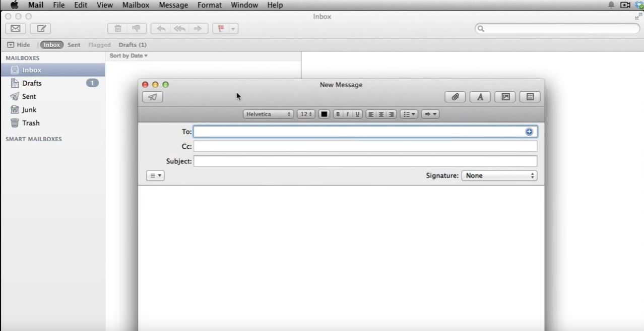The image size is (644, 331).
Task: Open the Notification Center bell icon
Action: (611, 5)
